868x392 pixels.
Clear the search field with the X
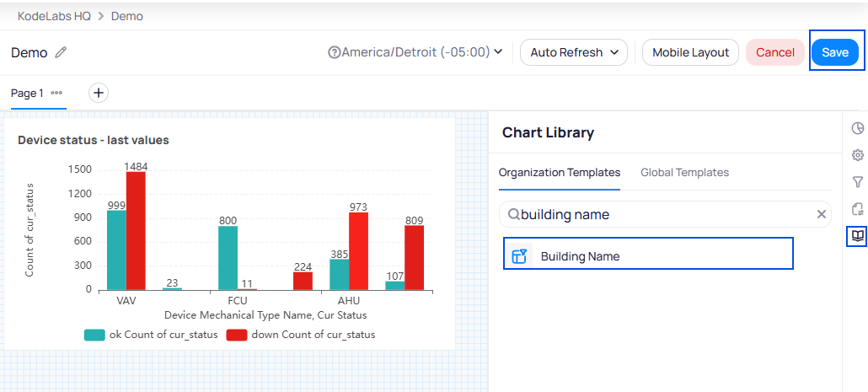click(x=822, y=214)
